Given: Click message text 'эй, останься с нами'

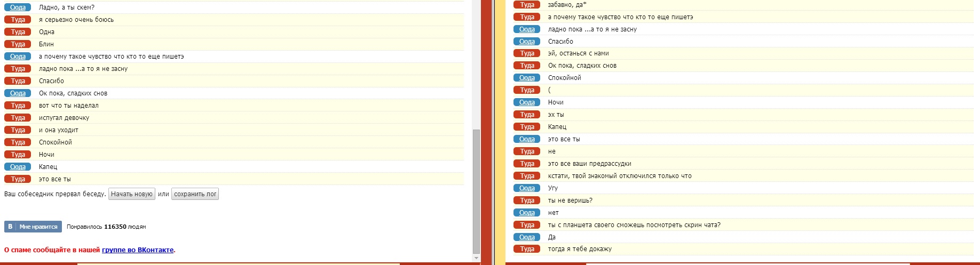Looking at the screenshot, I should coord(579,53).
